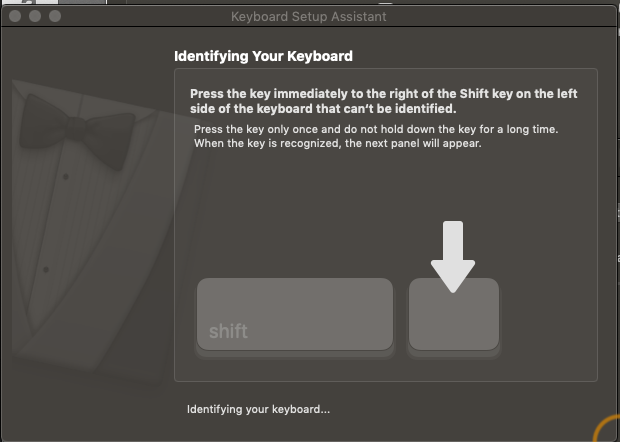Zoom the Keyboard Setup Assistant window
620x442 pixels.
[55, 16]
